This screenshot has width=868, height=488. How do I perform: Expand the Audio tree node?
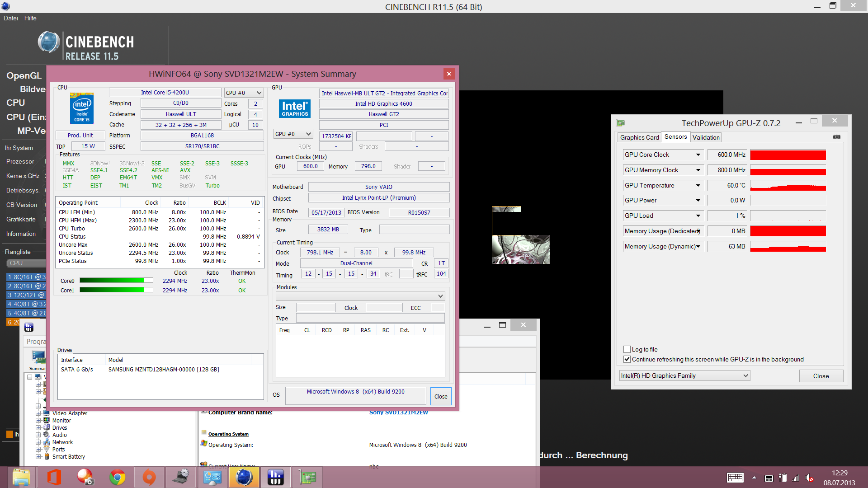click(x=38, y=435)
